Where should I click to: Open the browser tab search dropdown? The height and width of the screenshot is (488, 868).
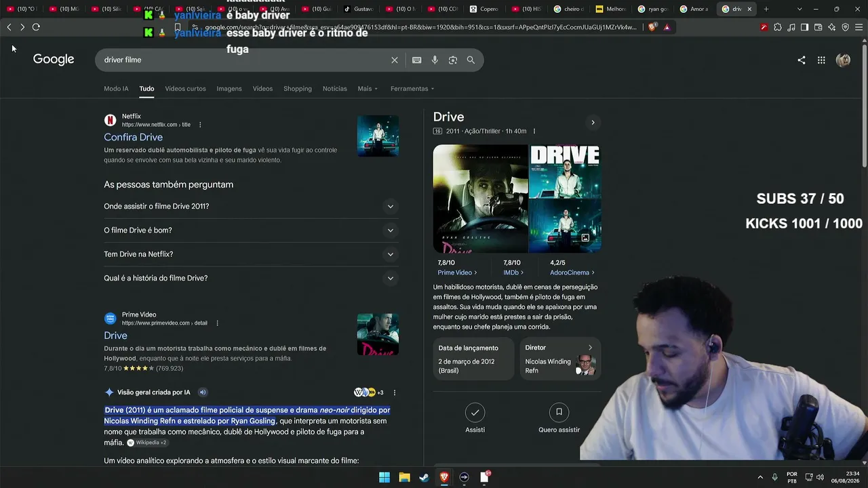click(x=800, y=9)
